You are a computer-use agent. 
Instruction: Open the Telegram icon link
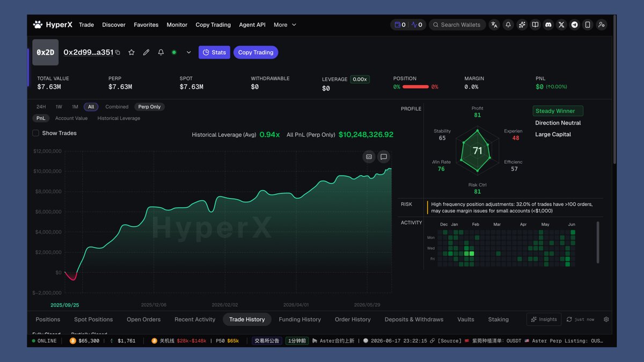click(575, 25)
